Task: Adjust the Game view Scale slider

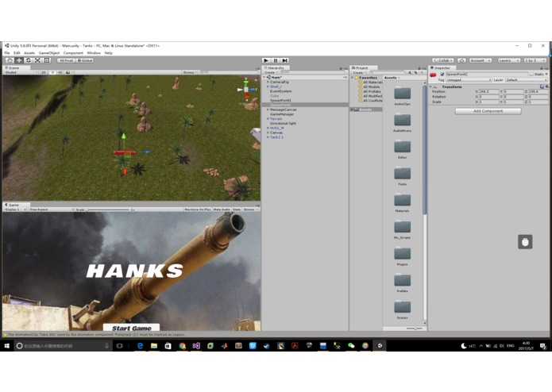Action: click(x=108, y=209)
